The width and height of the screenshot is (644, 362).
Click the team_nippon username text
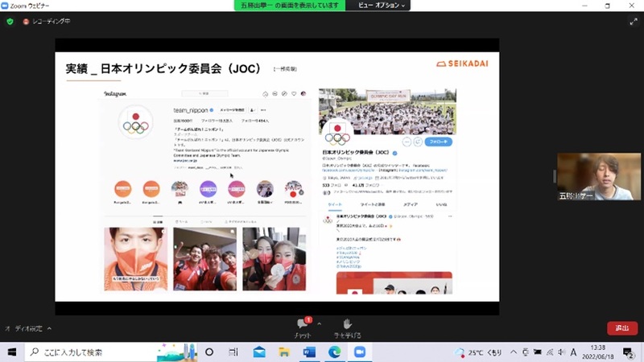pos(191,110)
